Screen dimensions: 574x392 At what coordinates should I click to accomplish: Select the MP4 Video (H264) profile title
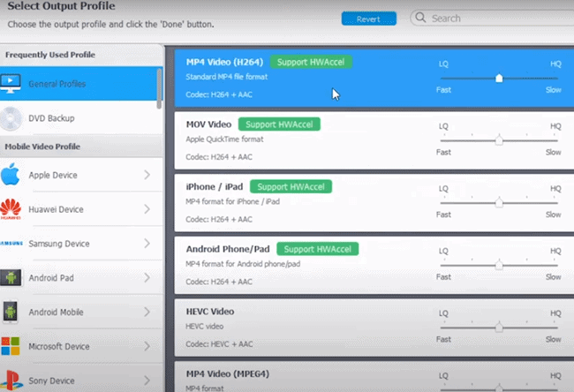[224, 62]
